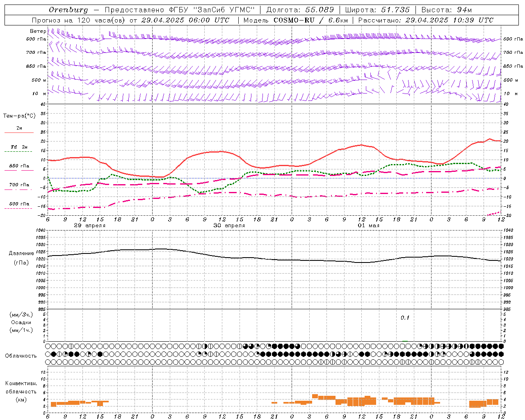Click the 30 апреля date label
This screenshot has width=525, height=420.
coord(229,226)
